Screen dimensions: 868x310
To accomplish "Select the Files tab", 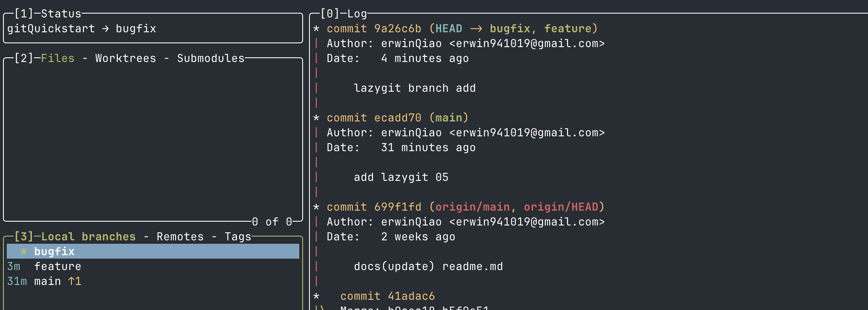I will [57, 59].
